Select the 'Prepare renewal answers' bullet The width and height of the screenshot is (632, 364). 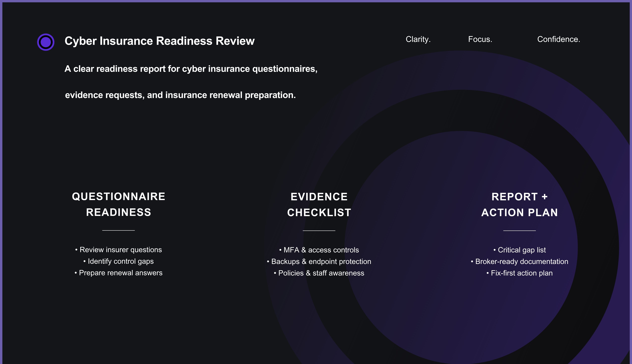pyautogui.click(x=118, y=273)
